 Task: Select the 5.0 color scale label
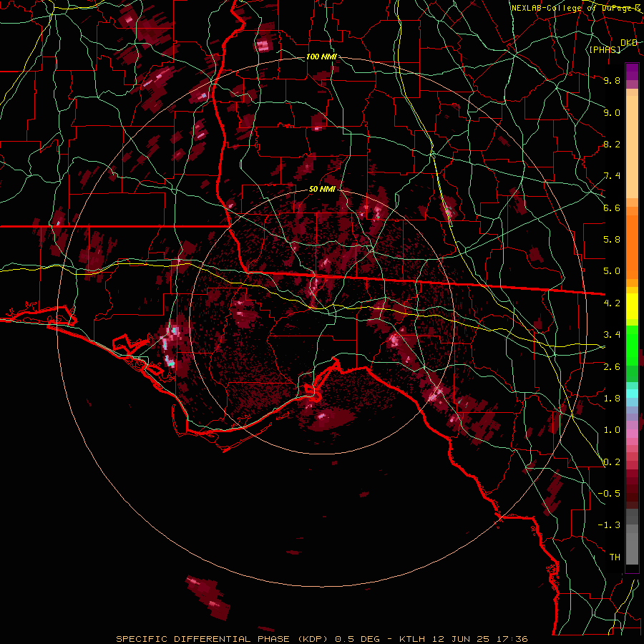[x=612, y=271]
